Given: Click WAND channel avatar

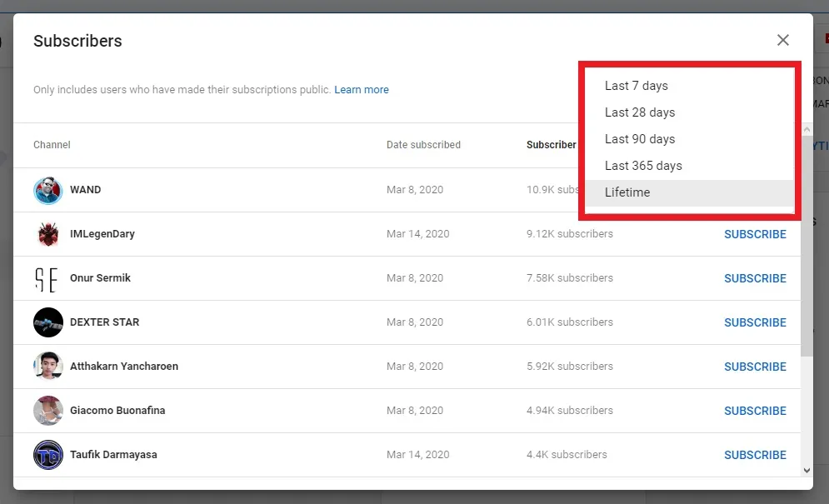Looking at the screenshot, I should click(x=48, y=190).
